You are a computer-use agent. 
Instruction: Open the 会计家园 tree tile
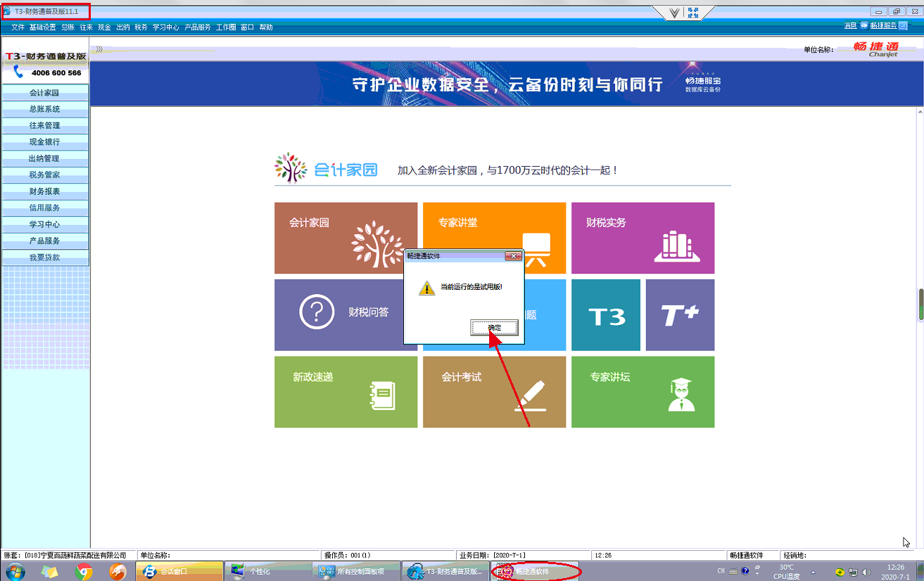tap(346, 238)
